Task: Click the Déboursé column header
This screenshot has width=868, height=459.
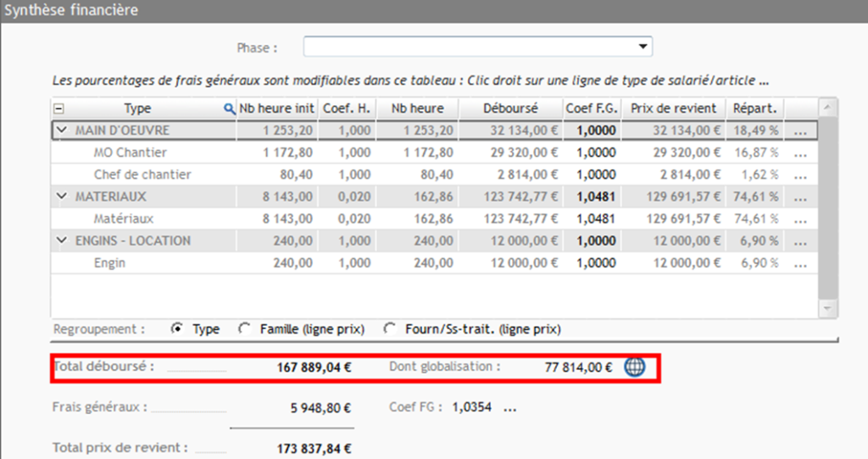Action: coord(510,108)
